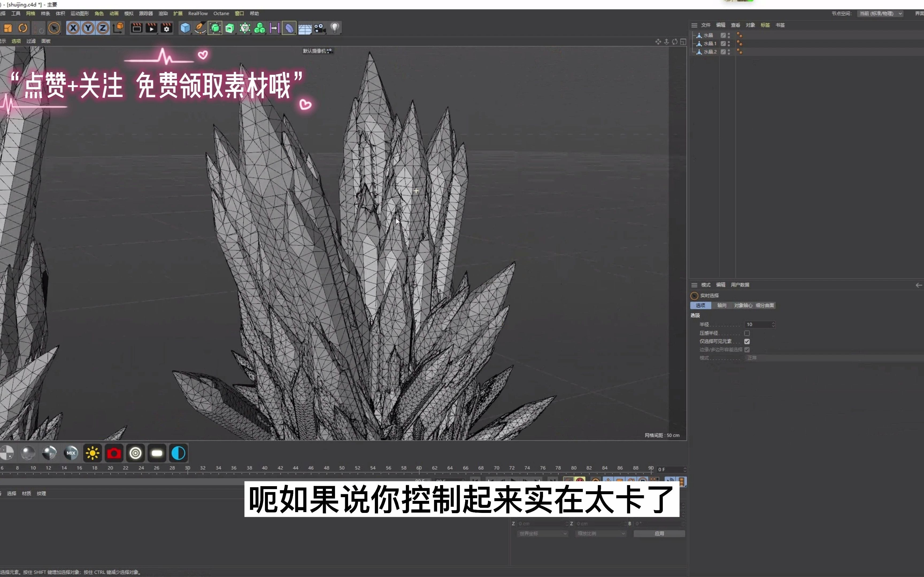Open the 世界坐标 dropdown near the bottom
The image size is (924, 577).
point(542,533)
